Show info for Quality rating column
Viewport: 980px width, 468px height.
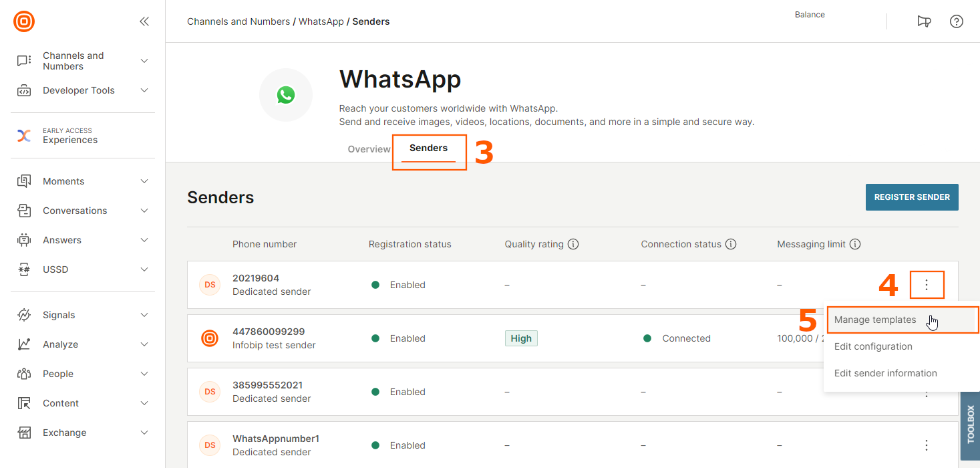[x=573, y=244]
